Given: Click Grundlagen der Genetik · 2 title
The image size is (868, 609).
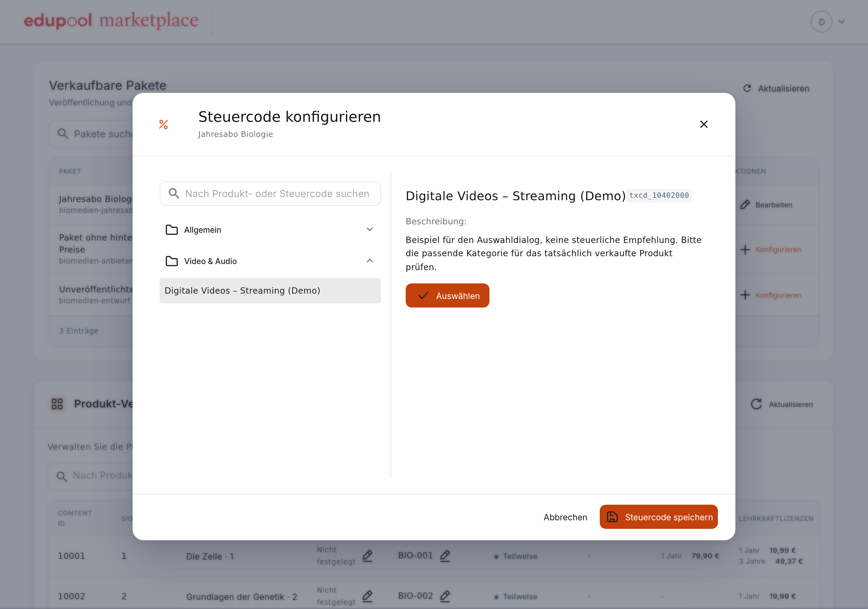Looking at the screenshot, I should pyautogui.click(x=242, y=597).
